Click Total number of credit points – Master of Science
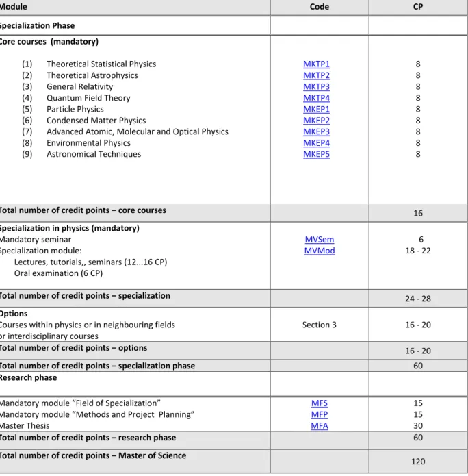Screen dimensions: 468x476 93,455
